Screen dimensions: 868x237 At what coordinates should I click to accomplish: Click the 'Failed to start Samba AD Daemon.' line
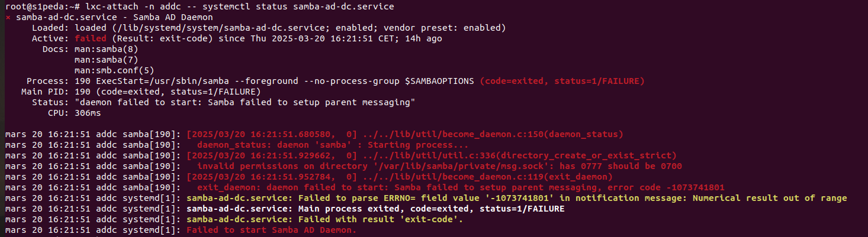click(271, 230)
